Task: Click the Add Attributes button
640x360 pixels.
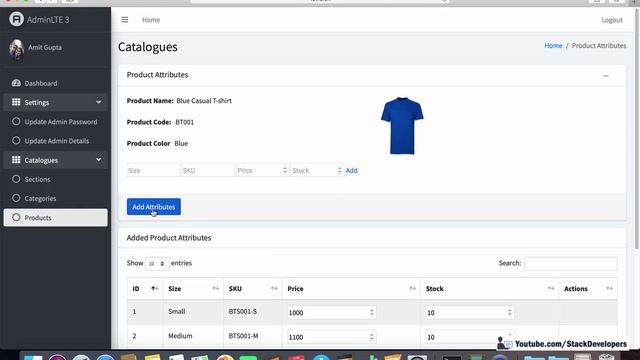Action: 153,207
